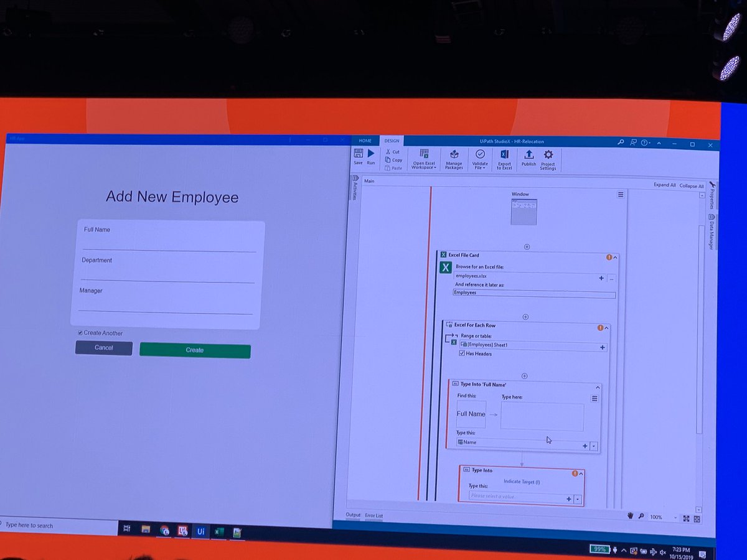The image size is (747, 560).
Task: Browse for an Excel file with ellipsis button
Action: [611, 278]
